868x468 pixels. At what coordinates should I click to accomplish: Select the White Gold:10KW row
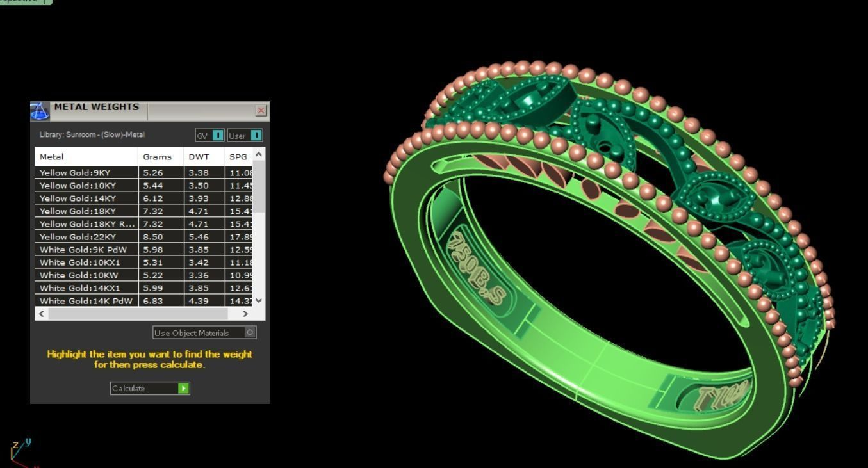click(144, 275)
